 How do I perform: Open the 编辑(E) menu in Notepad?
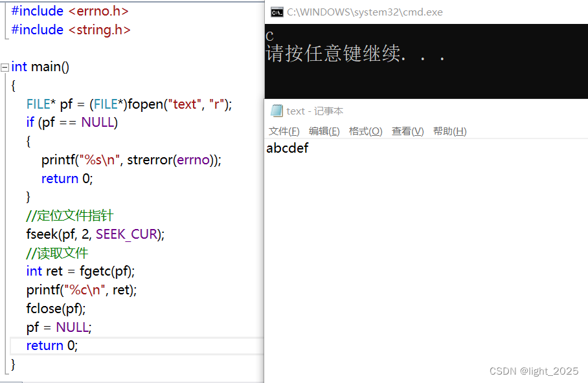click(x=324, y=131)
